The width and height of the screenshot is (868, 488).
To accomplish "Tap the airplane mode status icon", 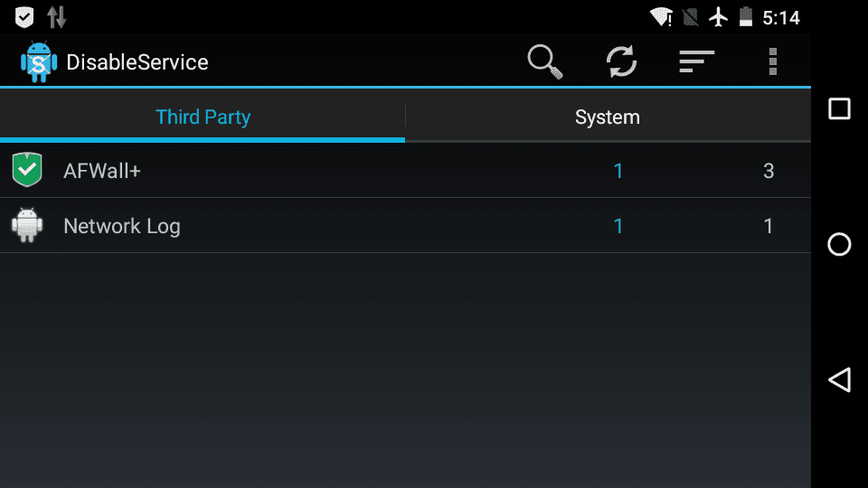I will (x=719, y=17).
